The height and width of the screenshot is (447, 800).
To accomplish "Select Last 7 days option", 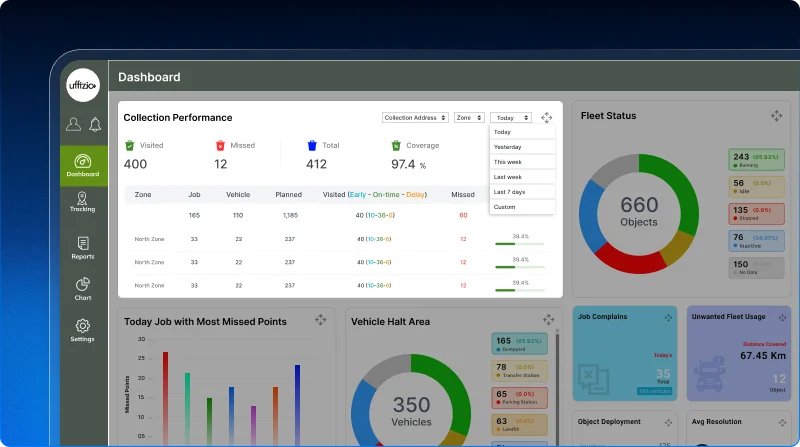I will [x=522, y=192].
